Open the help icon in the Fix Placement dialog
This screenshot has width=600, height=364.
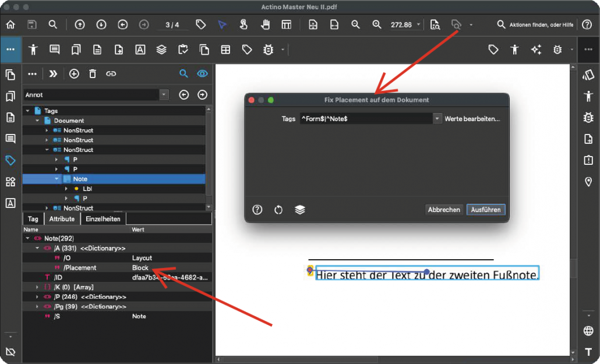click(x=257, y=210)
